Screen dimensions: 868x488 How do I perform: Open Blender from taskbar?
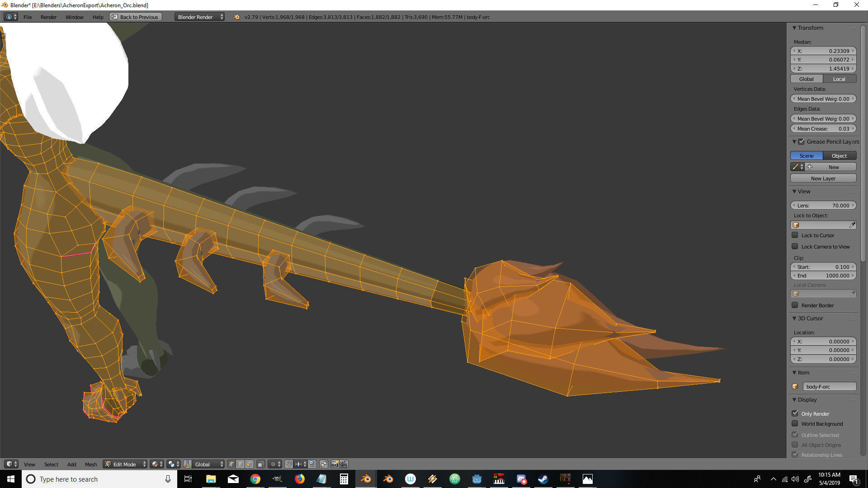tap(366, 479)
